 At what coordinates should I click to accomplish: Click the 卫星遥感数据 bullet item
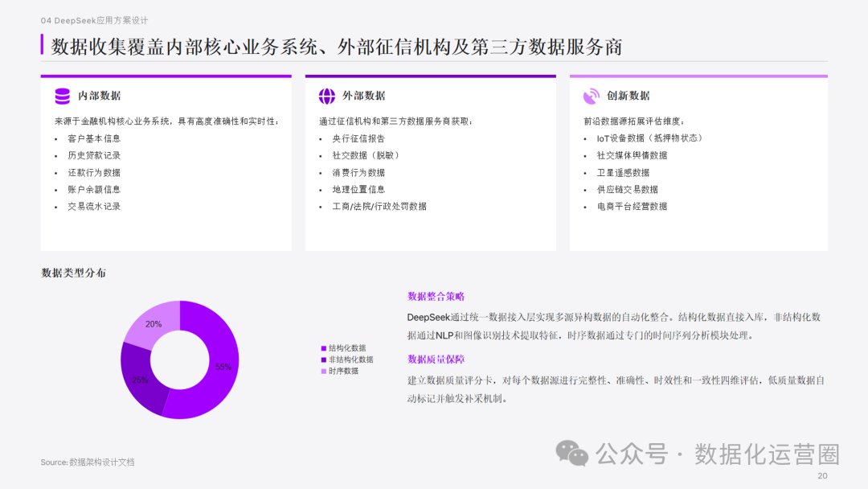click(x=623, y=173)
